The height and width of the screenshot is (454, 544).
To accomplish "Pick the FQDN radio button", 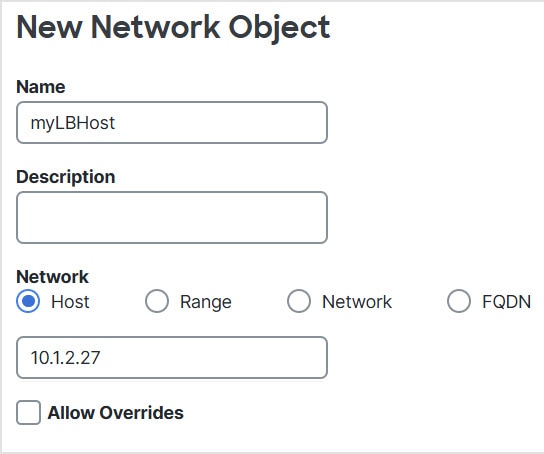I will click(459, 301).
